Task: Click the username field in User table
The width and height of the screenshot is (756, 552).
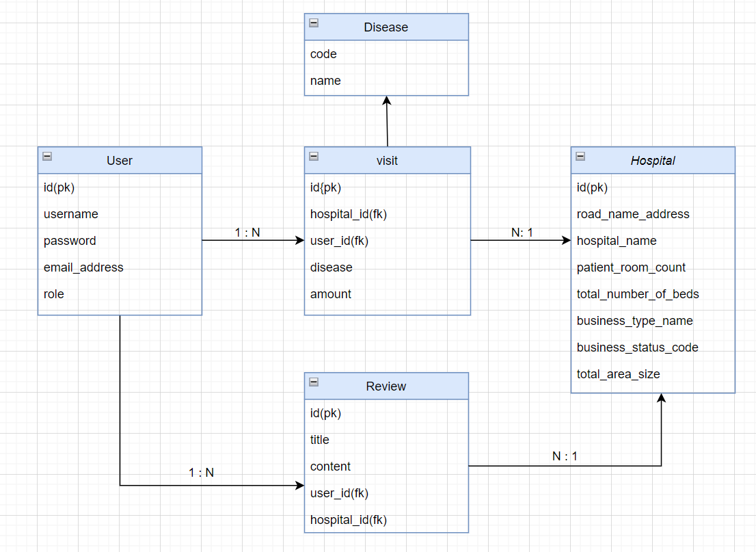Action: click(70, 214)
